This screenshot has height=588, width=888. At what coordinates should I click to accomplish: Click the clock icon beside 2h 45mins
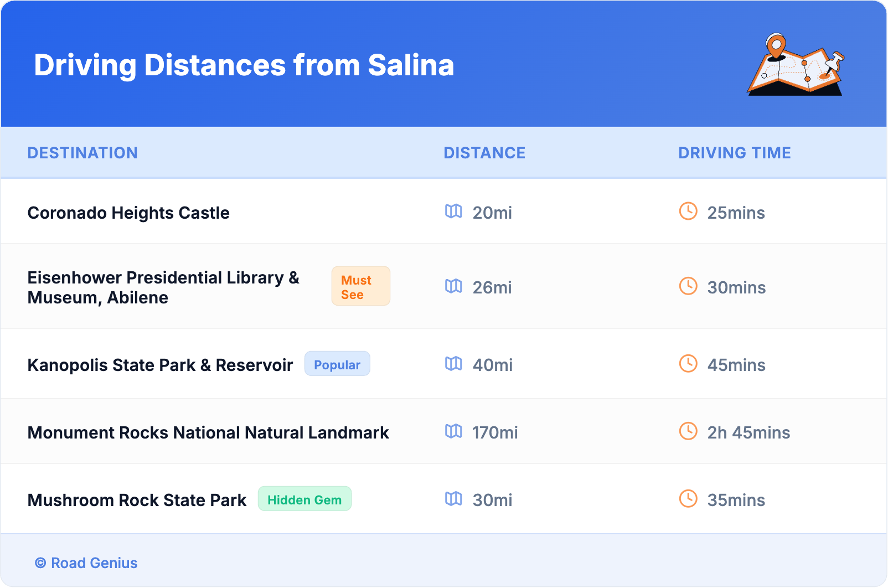coord(688,431)
